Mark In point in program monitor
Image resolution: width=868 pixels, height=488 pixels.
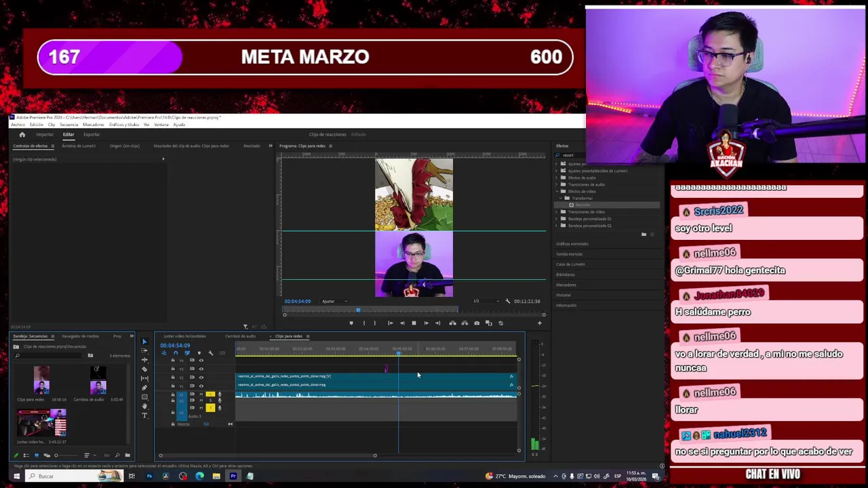click(x=364, y=323)
